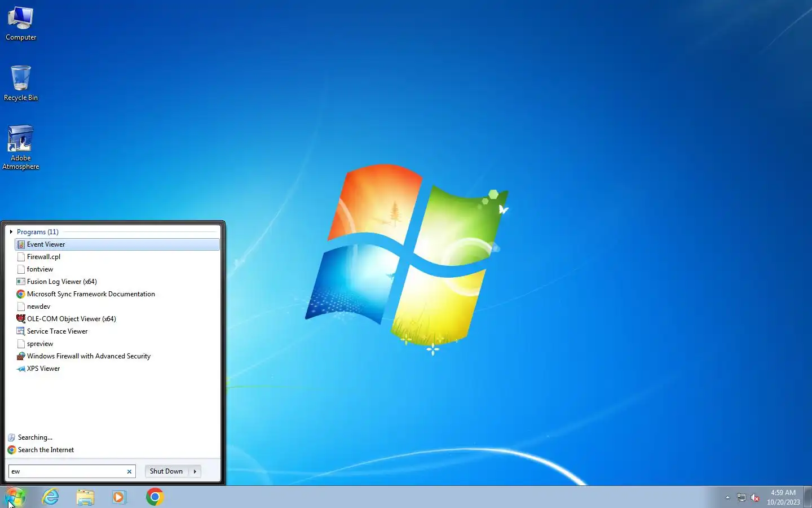
Task: Click the XPS Viewer icon
Action: coord(21,369)
